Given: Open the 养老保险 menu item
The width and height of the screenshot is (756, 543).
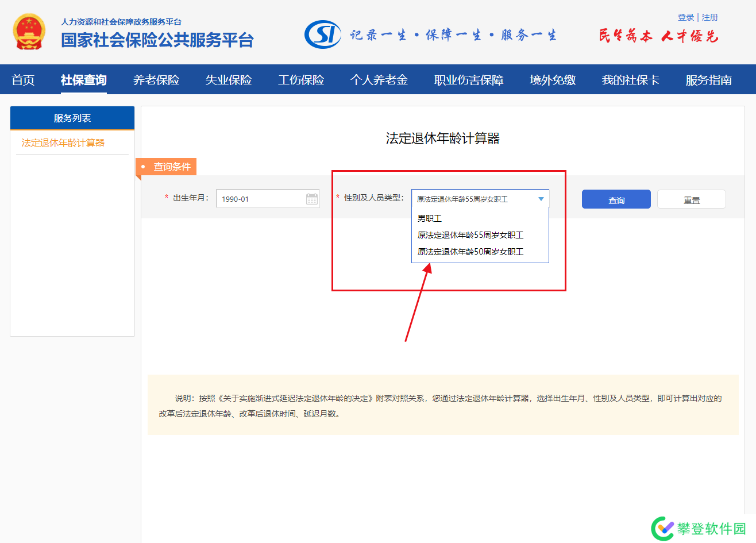Looking at the screenshot, I should coord(156,80).
